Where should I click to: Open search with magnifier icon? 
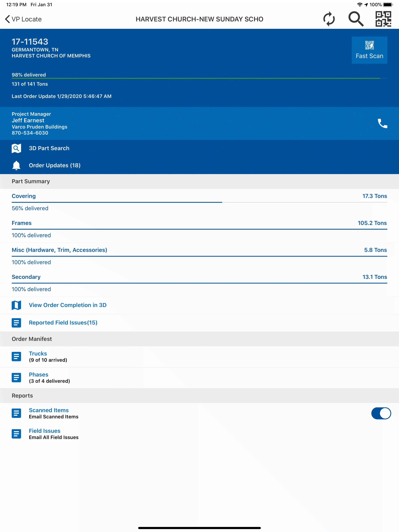(356, 19)
